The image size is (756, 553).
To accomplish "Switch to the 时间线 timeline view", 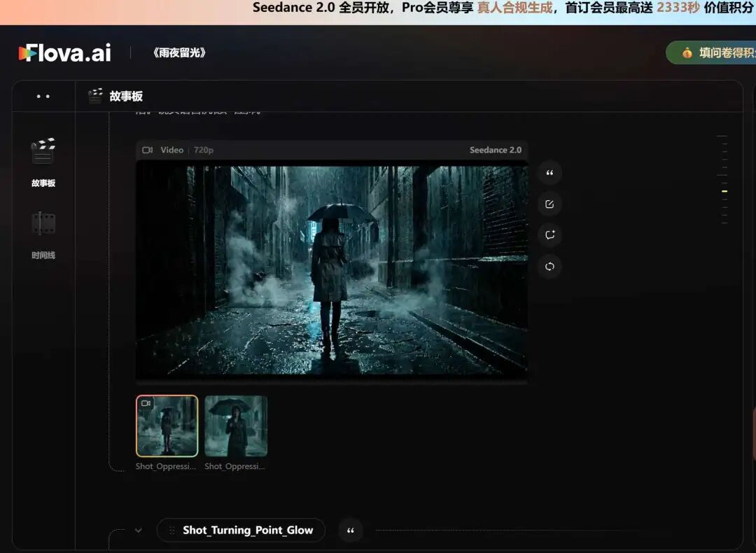I will click(x=43, y=235).
